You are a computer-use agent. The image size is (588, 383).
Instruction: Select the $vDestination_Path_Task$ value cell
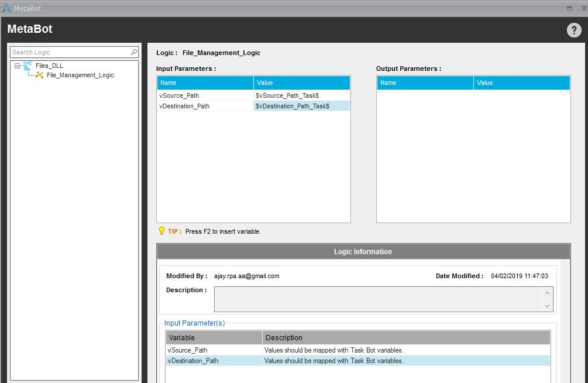tap(301, 106)
